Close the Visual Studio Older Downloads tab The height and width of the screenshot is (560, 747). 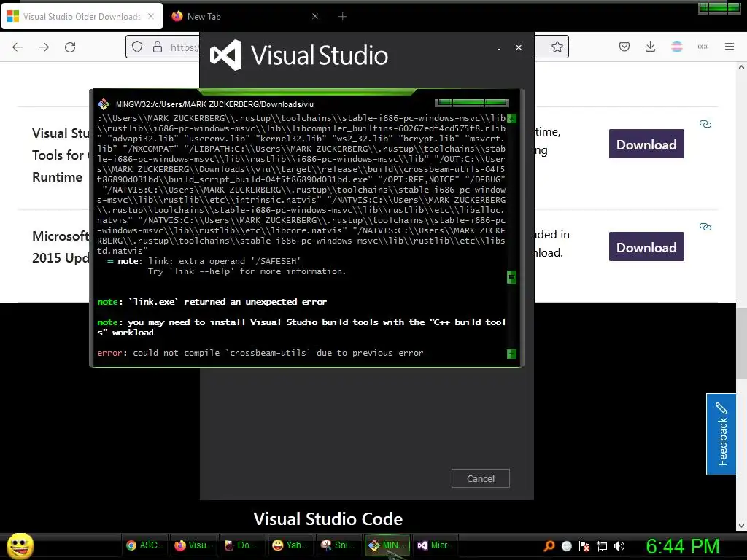pos(151,16)
